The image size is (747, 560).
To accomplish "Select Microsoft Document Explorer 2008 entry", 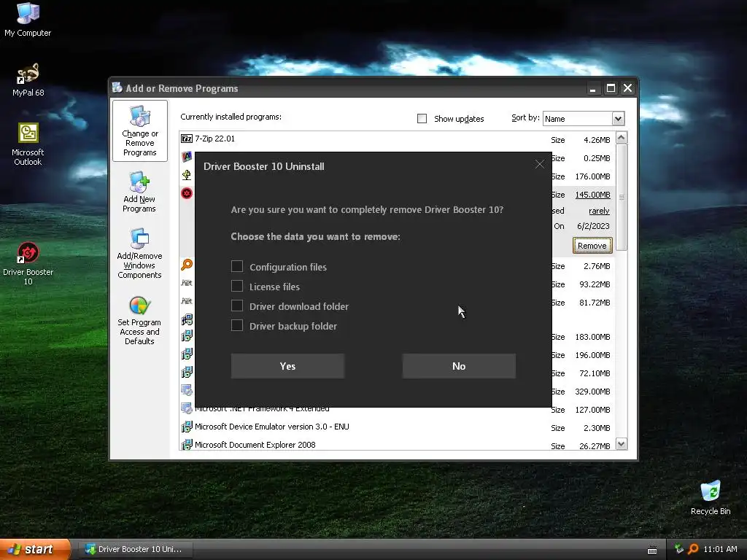I will pyautogui.click(x=398, y=445).
